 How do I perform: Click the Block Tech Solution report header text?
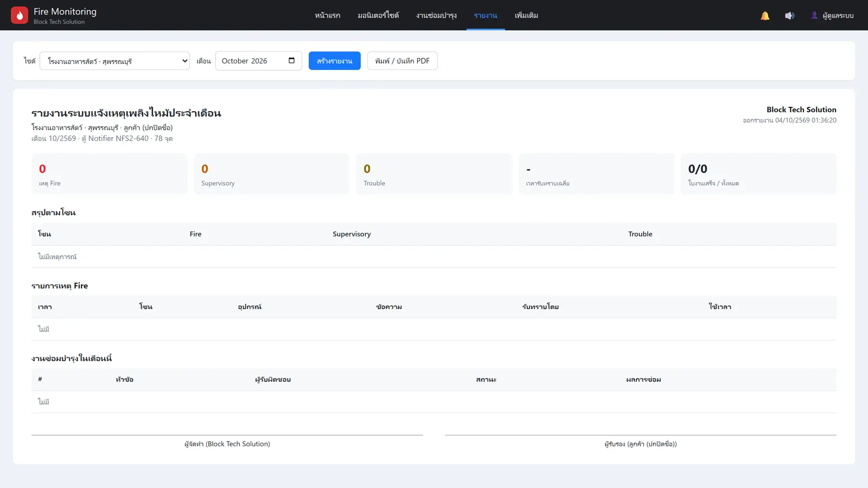click(x=801, y=110)
